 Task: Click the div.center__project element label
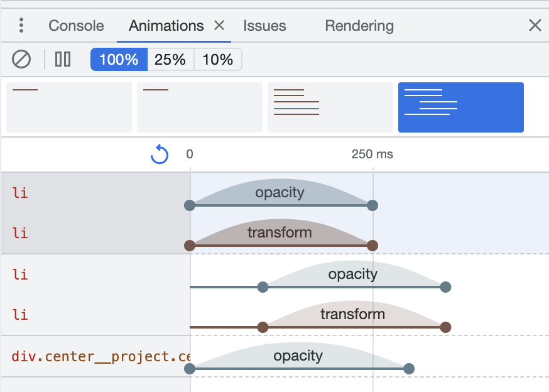101,356
